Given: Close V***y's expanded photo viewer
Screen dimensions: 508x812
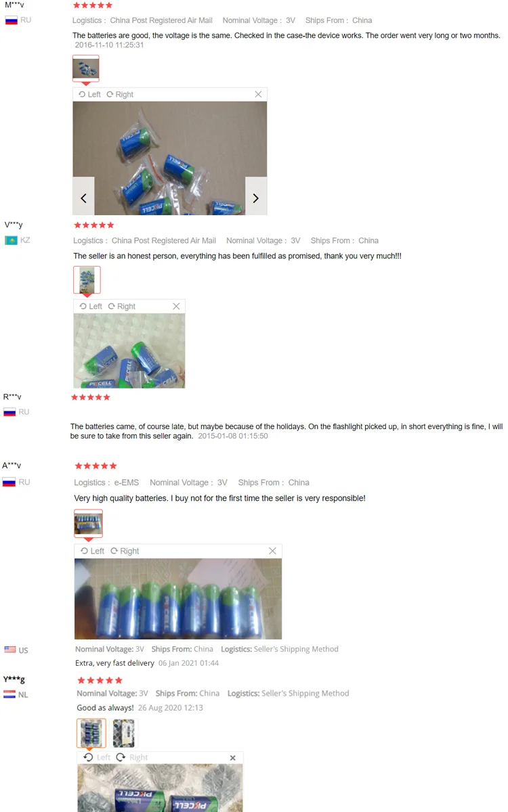Looking at the screenshot, I should click(x=176, y=307).
